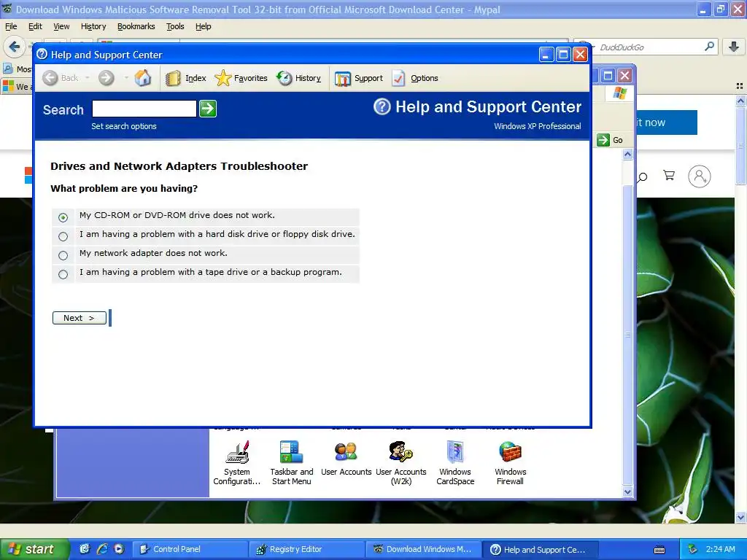The width and height of the screenshot is (747, 560).
Task: Switch to Control Panel taskbar button
Action: pos(190,549)
